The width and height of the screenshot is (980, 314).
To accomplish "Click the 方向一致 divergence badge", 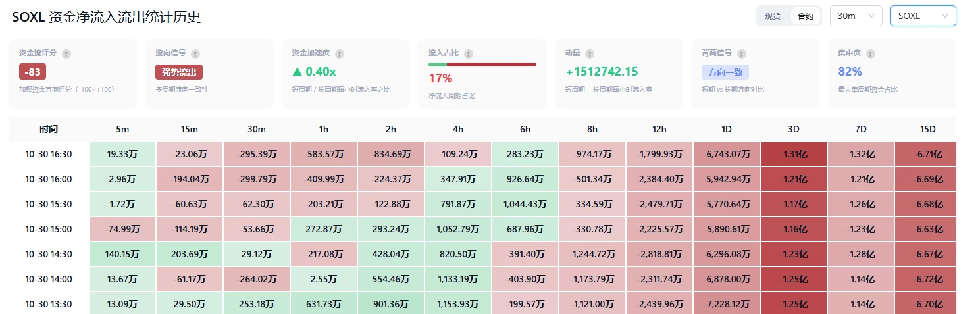I will (x=725, y=72).
